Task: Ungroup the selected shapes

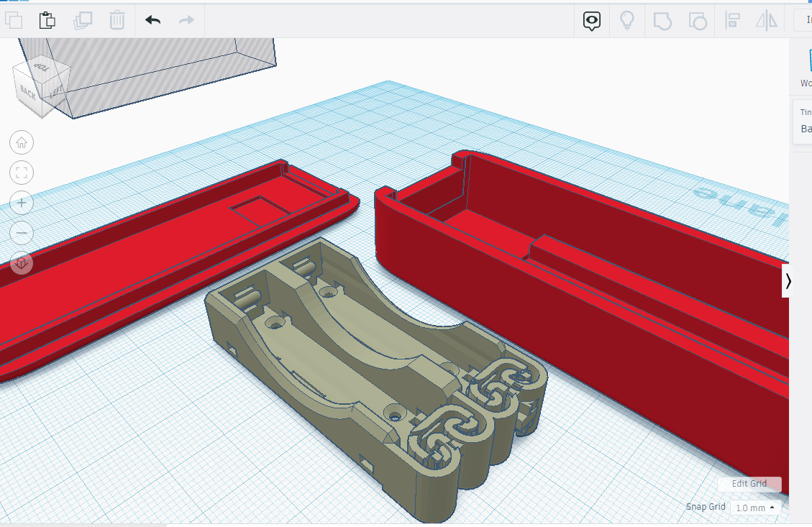Action: pyautogui.click(x=698, y=19)
